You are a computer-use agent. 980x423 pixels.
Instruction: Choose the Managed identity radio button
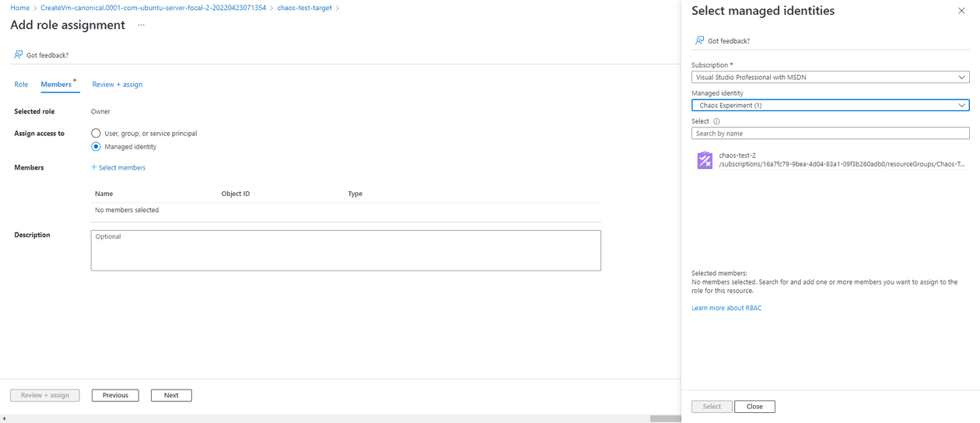click(96, 146)
